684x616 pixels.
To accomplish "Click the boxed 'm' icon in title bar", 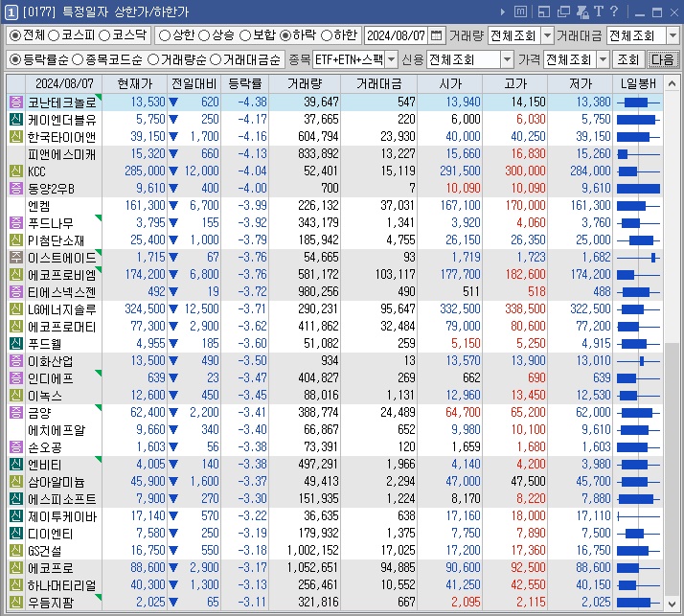I will click(x=520, y=11).
